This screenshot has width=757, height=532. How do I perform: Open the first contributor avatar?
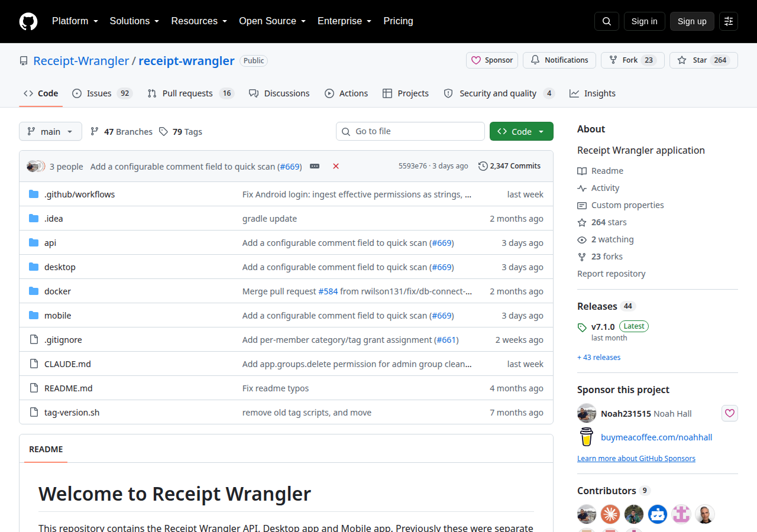587,514
